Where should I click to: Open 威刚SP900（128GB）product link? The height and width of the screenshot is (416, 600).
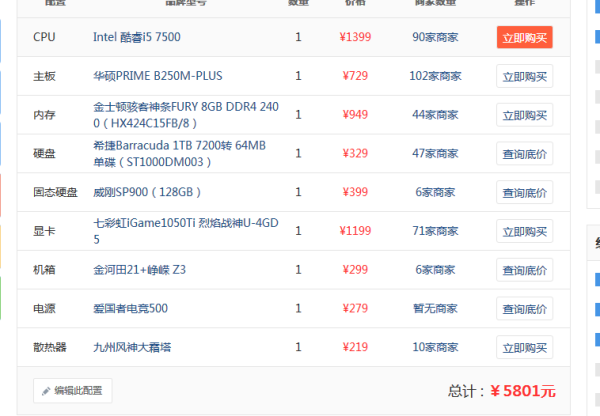click(147, 192)
